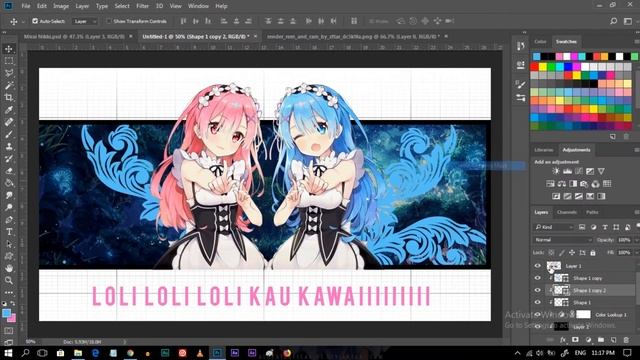
Task: Toggle lock transparent pixels icon
Action: click(551, 253)
